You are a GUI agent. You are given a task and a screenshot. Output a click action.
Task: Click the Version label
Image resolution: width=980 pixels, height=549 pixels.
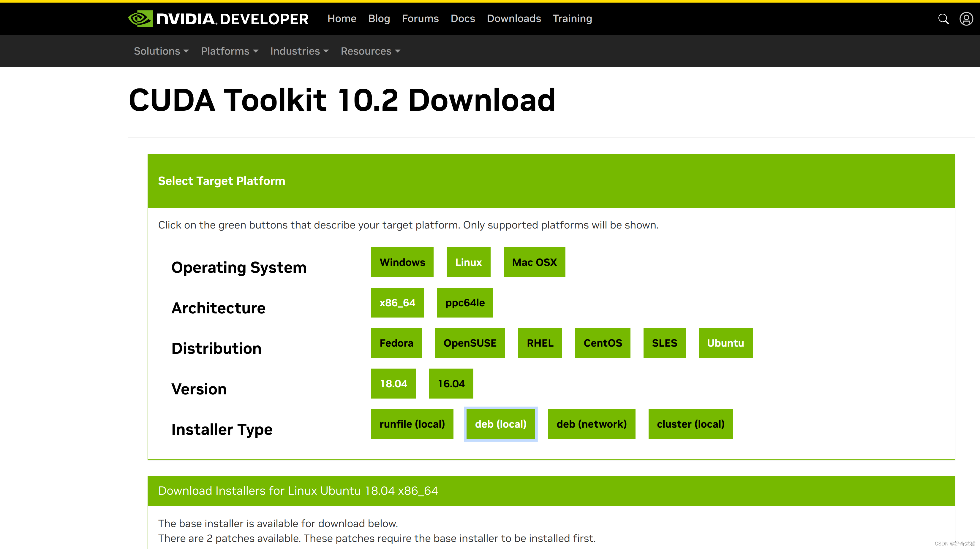pos(199,389)
